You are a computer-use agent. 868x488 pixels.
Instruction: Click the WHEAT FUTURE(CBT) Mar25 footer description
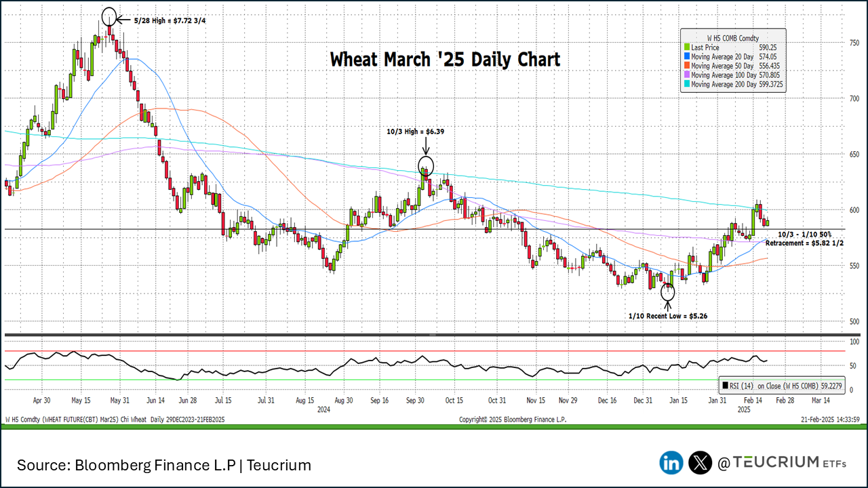click(x=114, y=420)
